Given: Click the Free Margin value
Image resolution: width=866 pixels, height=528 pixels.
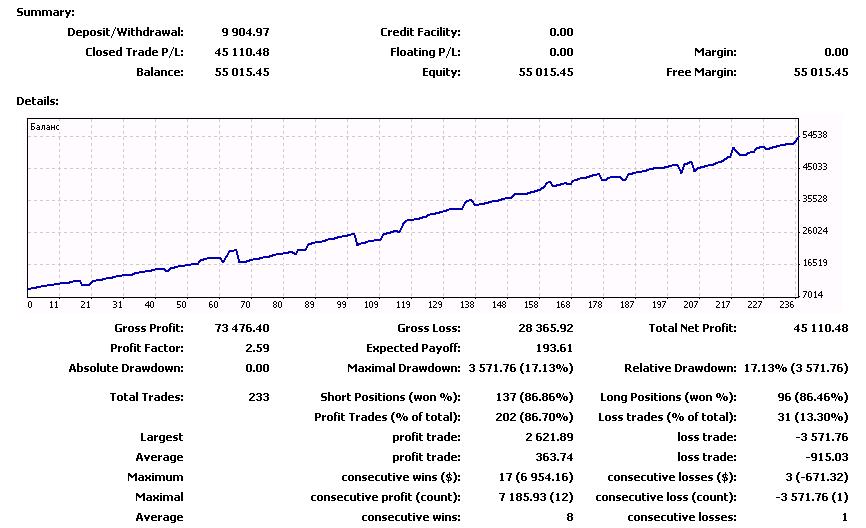Looking at the screenshot, I should (x=821, y=72).
